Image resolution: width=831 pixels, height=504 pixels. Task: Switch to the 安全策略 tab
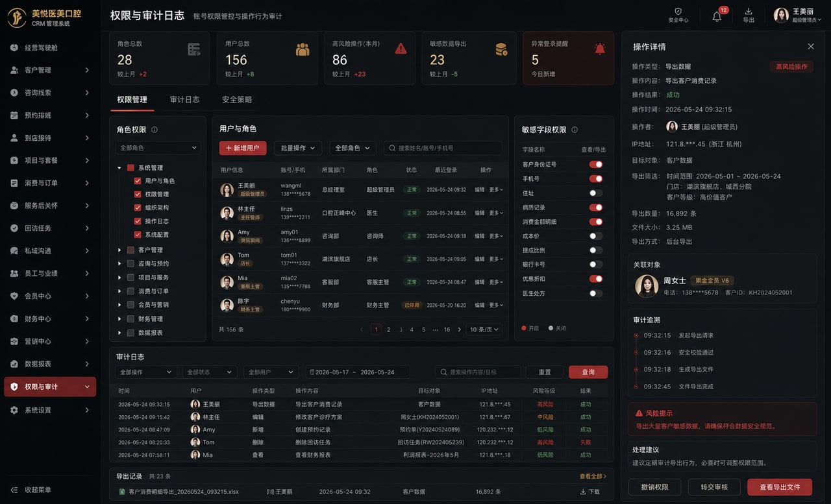[x=237, y=100]
